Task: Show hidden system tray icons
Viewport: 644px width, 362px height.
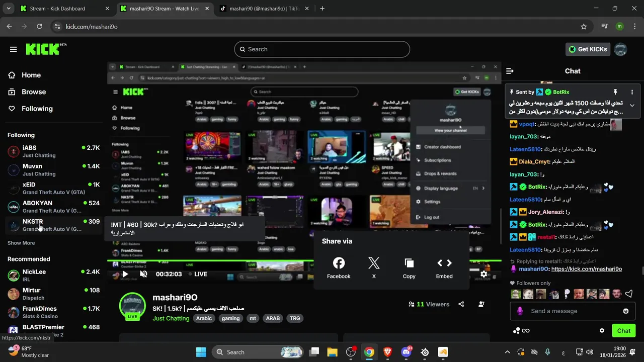Action: (507, 352)
